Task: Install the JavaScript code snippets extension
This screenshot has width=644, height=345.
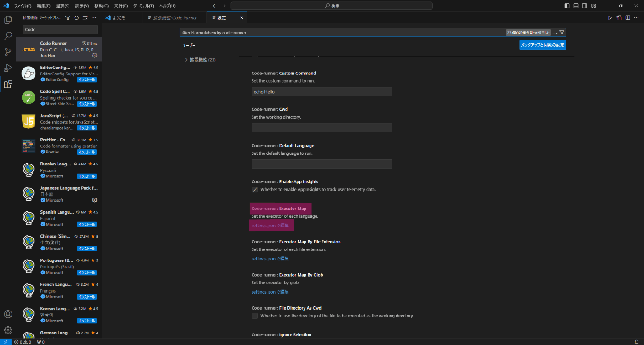Action: (x=86, y=128)
